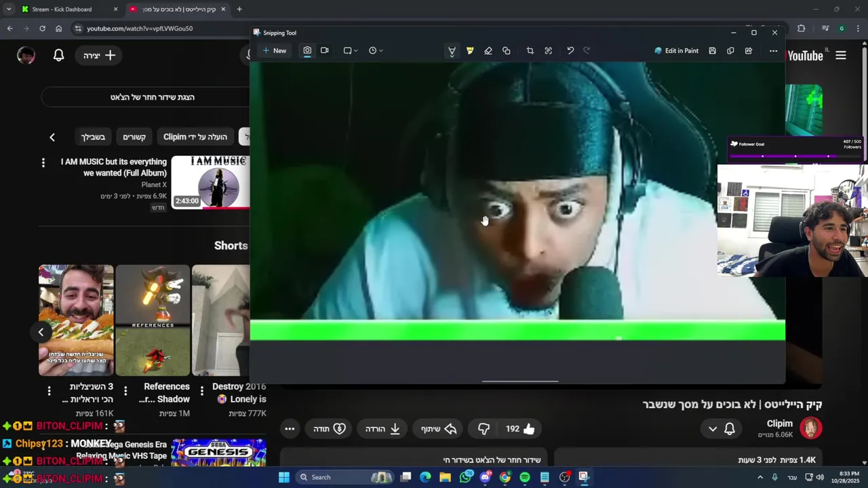The image size is (868, 488).
Task: Select the קשורים filter chip
Action: click(134, 137)
